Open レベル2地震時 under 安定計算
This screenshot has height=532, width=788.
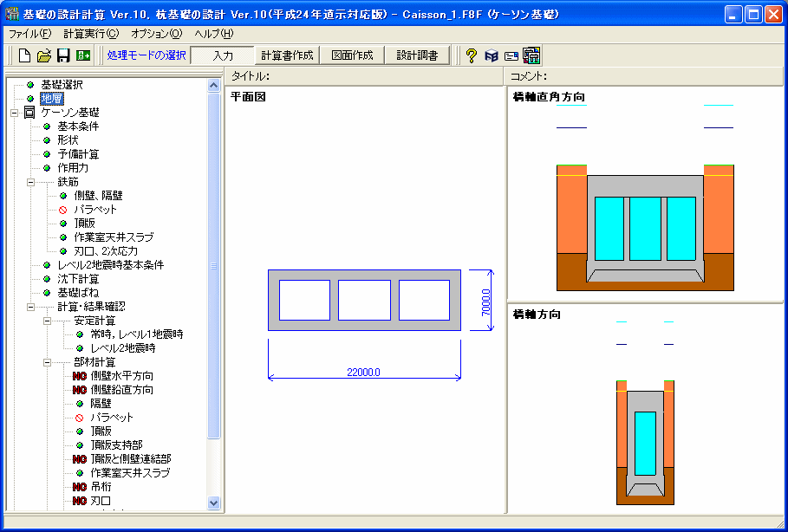pos(123,348)
